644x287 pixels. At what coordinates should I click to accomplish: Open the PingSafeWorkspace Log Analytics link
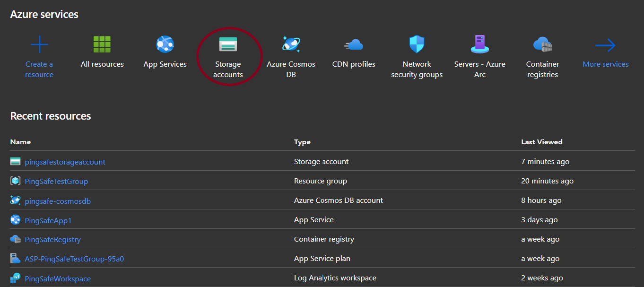click(x=58, y=278)
